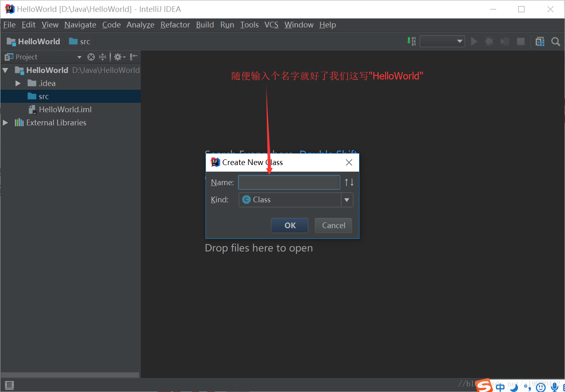565x392 pixels.
Task: Click the Stop square icon
Action: pyautogui.click(x=521, y=41)
